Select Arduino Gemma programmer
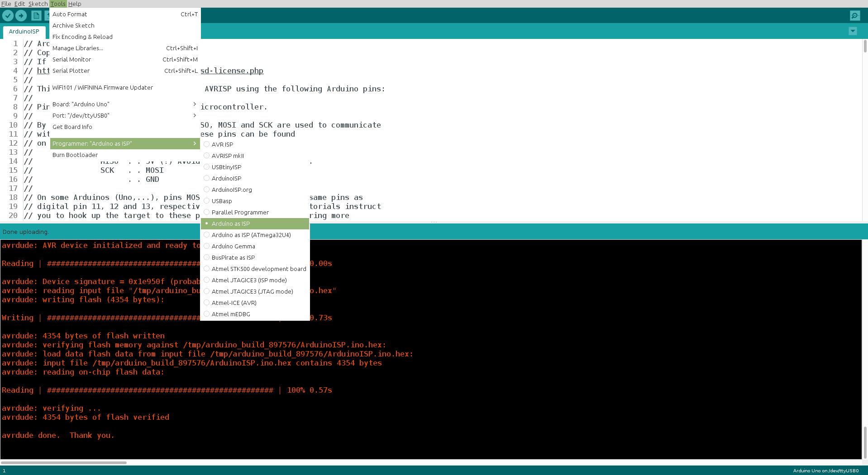 pyautogui.click(x=255, y=246)
